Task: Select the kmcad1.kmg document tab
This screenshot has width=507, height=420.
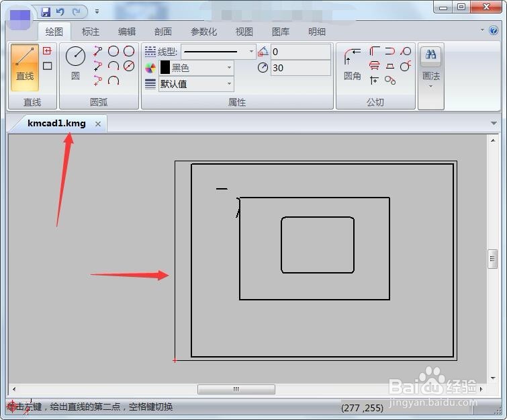Action: 56,123
